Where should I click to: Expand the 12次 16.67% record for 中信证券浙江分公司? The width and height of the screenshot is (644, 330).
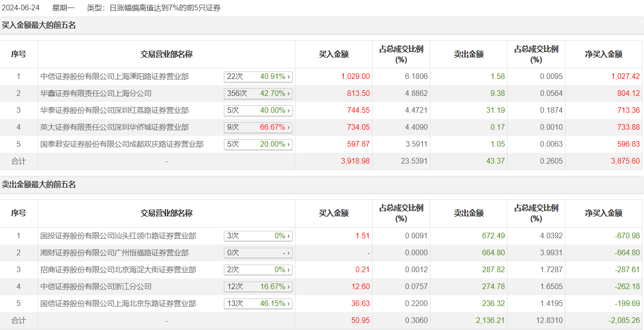[x=258, y=287]
